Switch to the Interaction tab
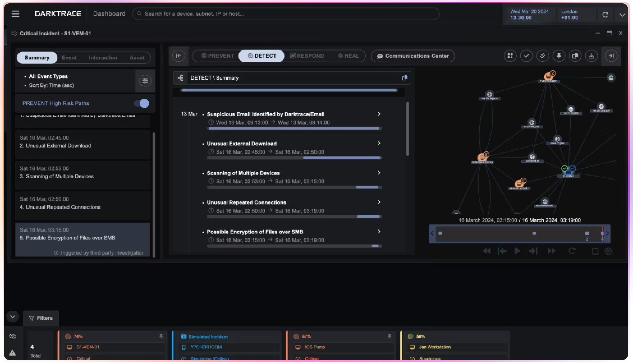The image size is (633, 364). point(103,57)
